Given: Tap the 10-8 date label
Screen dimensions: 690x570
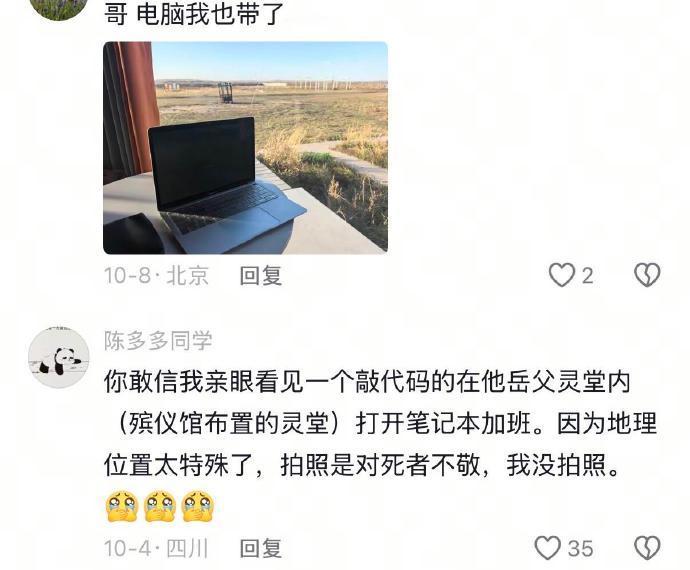Looking at the screenshot, I should pyautogui.click(x=127, y=276).
